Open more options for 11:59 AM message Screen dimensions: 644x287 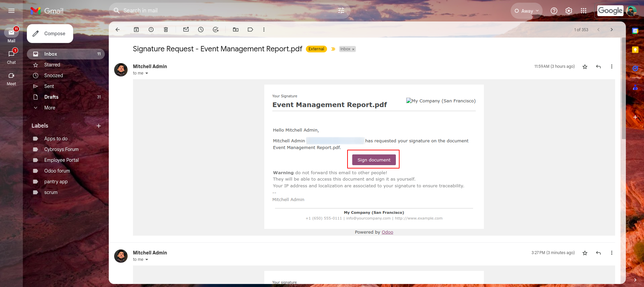(612, 66)
